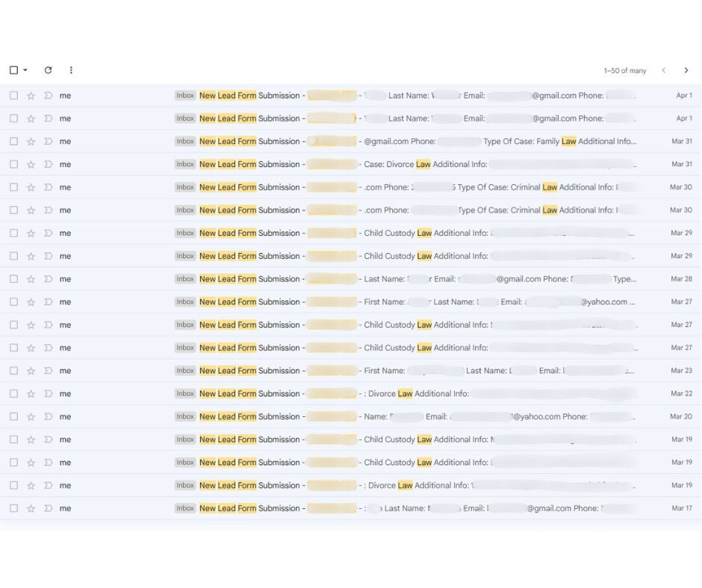Click the newer emails page arrow
Viewport: 702px width, 588px height.
[x=663, y=70]
